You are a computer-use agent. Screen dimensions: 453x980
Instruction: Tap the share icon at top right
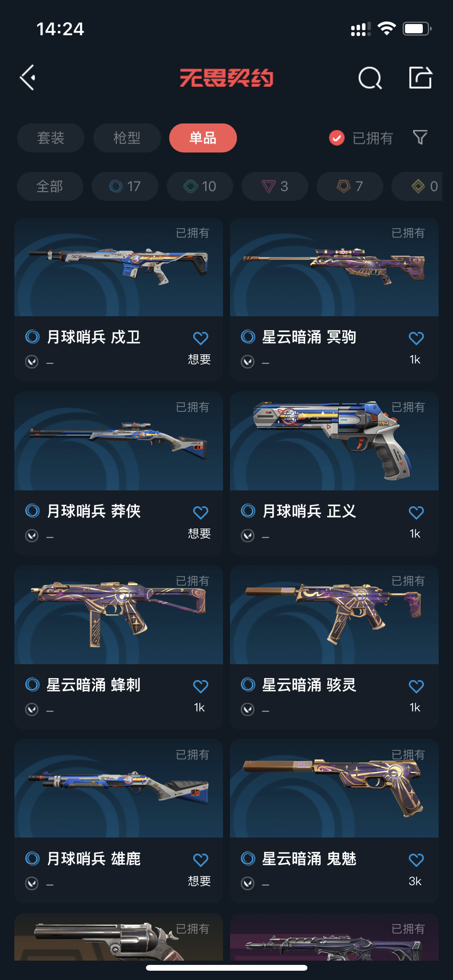[x=420, y=78]
